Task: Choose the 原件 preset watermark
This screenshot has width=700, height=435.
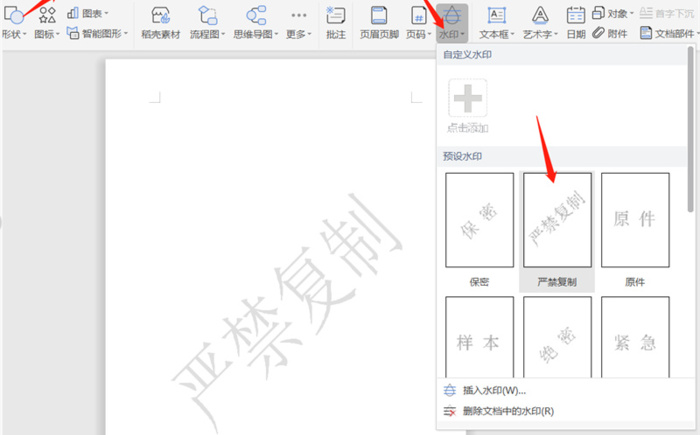Action: pyautogui.click(x=635, y=230)
